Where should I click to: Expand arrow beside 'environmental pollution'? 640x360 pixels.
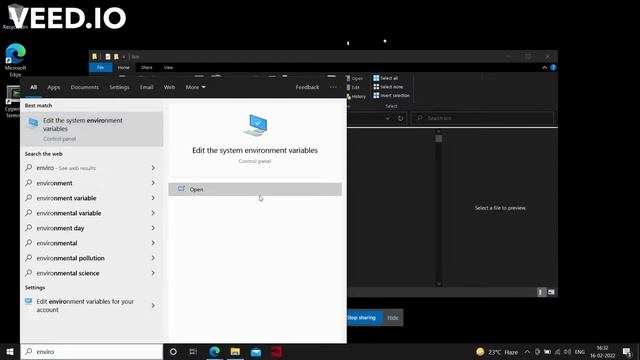(153, 258)
